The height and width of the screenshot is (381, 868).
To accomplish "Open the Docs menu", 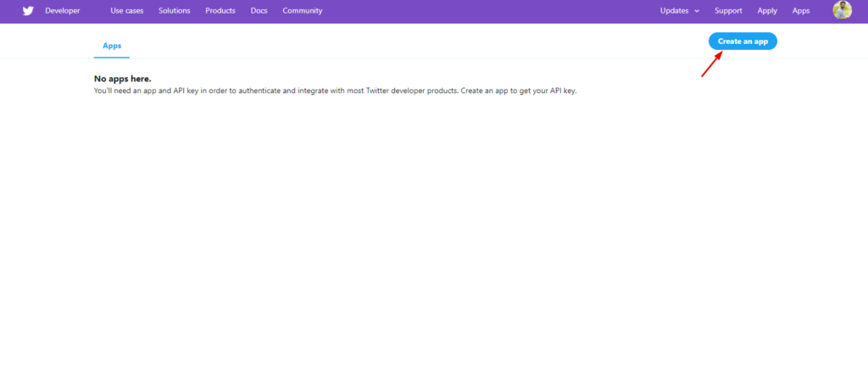I will click(259, 10).
